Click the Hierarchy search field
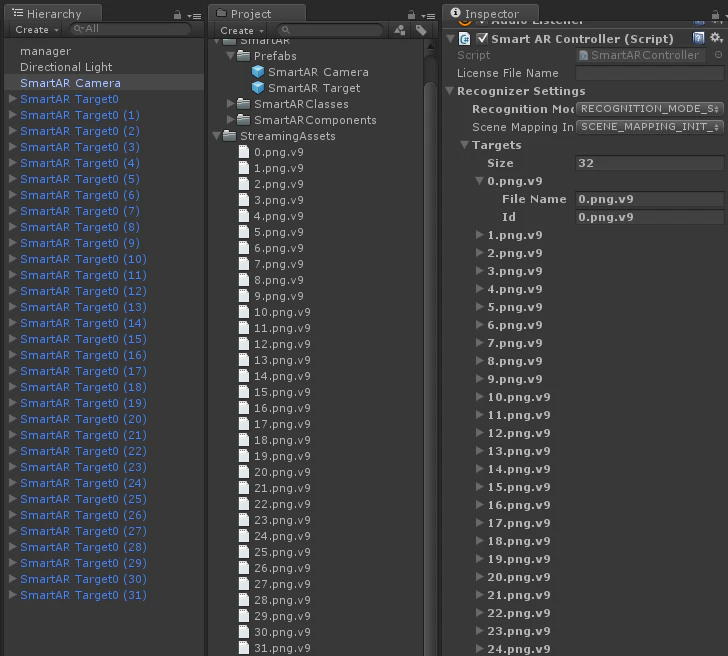Screen dimensions: 728x656 coord(130,29)
